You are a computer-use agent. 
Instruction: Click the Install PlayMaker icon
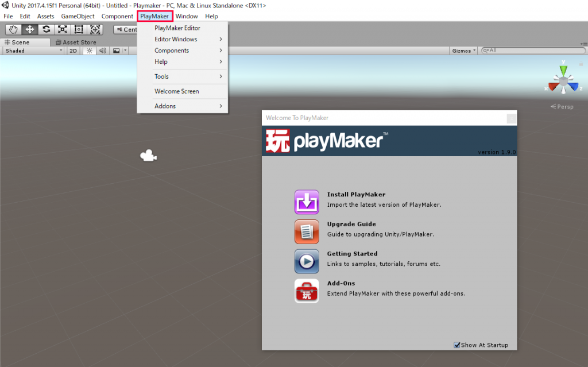pos(307,202)
